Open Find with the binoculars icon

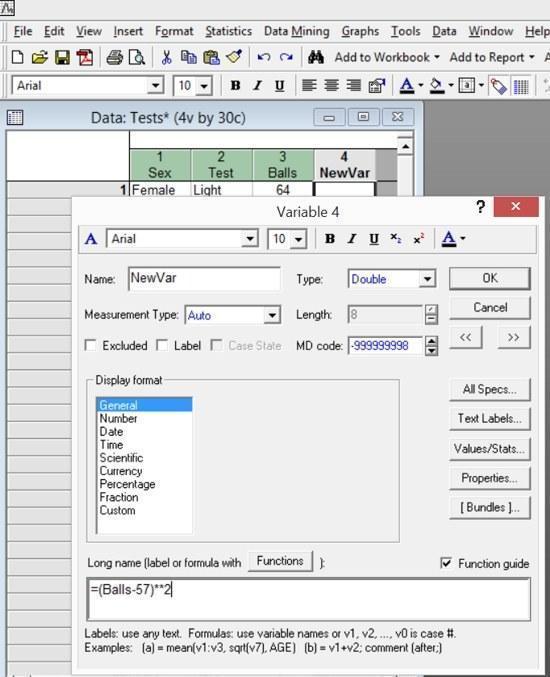[316, 57]
